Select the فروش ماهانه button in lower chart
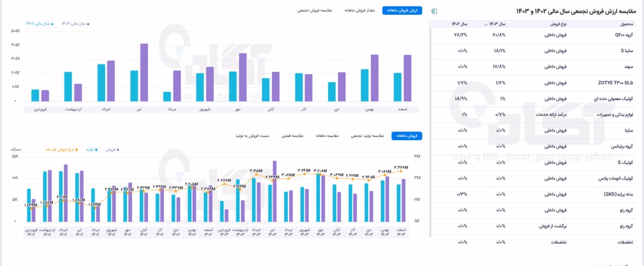Screen dimensions: 644x266 (407, 136)
